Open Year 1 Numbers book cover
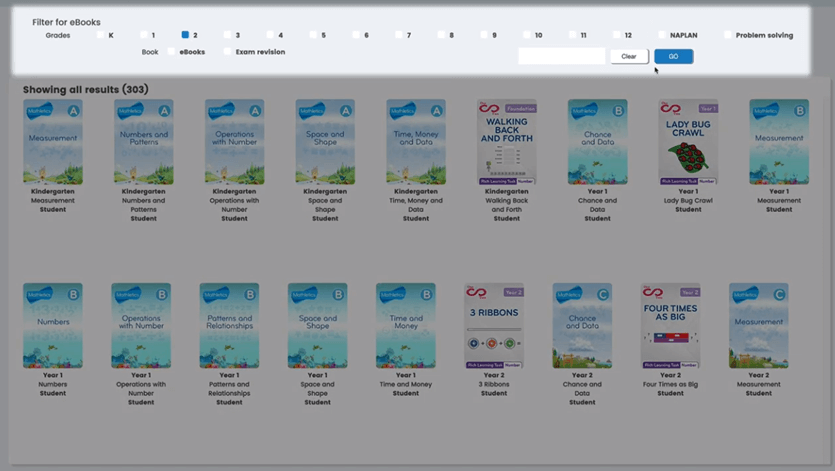The height and width of the screenshot is (471, 835). (x=53, y=326)
